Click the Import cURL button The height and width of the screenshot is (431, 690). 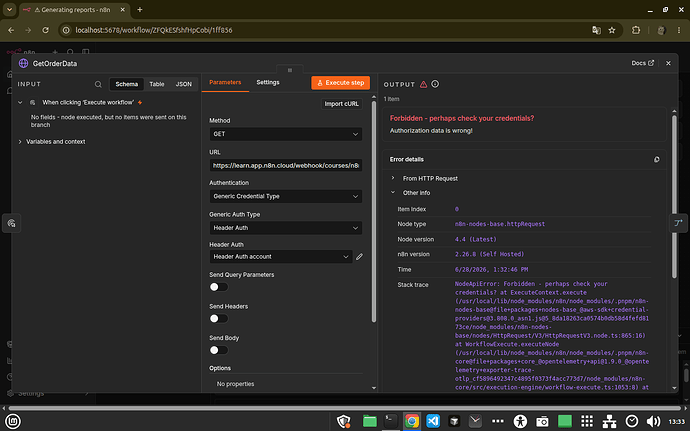[x=341, y=104]
